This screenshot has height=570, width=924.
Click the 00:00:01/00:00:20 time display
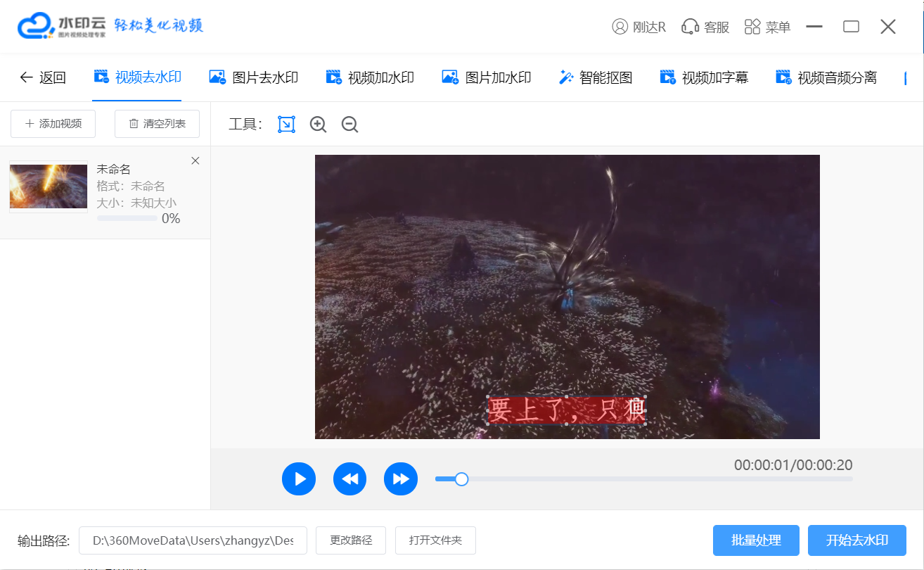[x=793, y=464]
